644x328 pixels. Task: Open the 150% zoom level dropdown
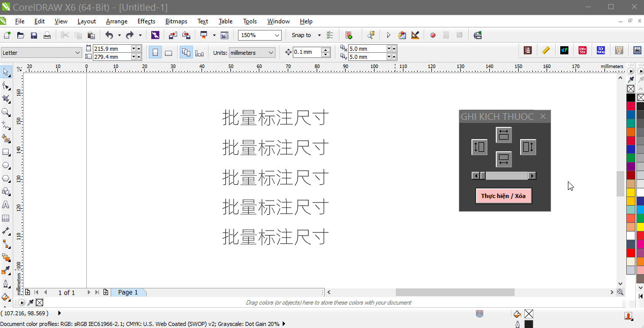[x=277, y=35]
